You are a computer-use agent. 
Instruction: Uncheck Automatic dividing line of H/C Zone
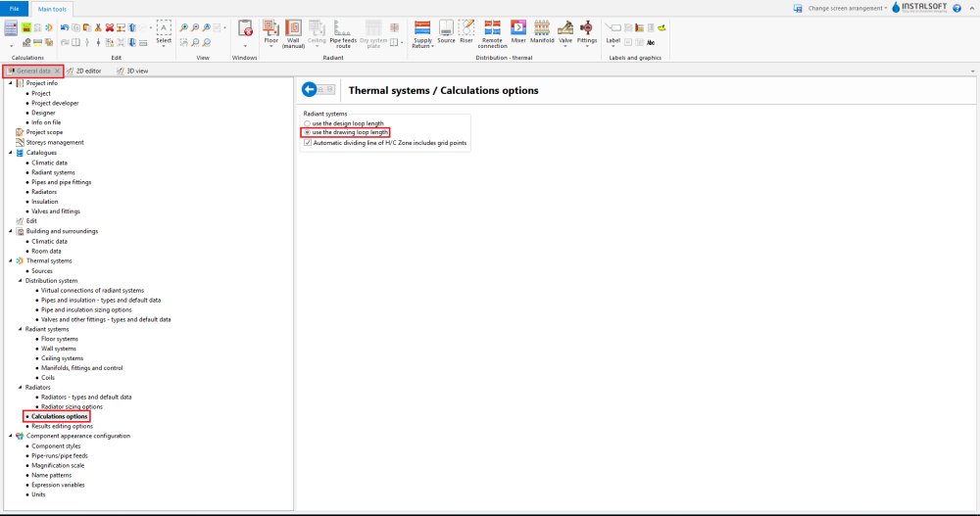pyautogui.click(x=308, y=142)
